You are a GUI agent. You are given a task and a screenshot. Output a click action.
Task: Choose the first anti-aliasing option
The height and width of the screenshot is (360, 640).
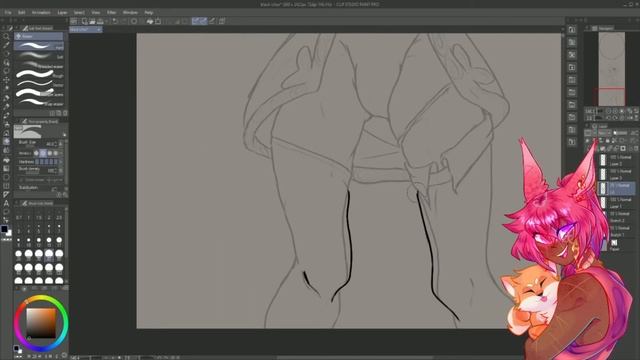pos(36,153)
